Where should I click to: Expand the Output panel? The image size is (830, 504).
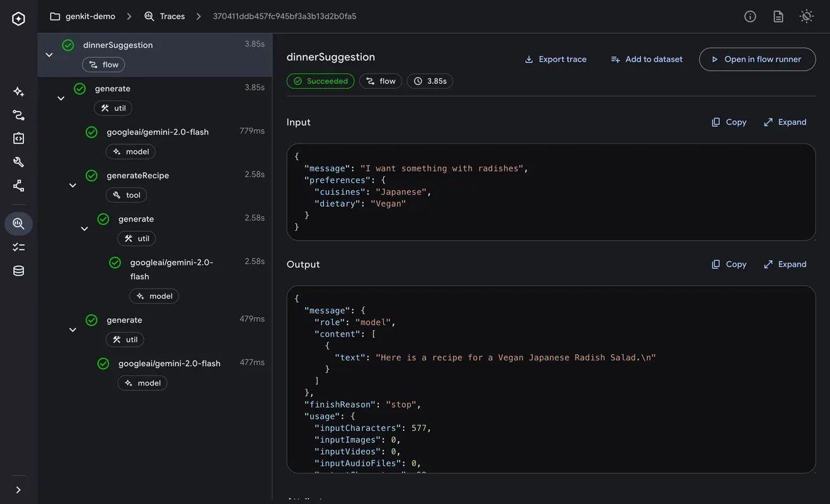tap(785, 265)
